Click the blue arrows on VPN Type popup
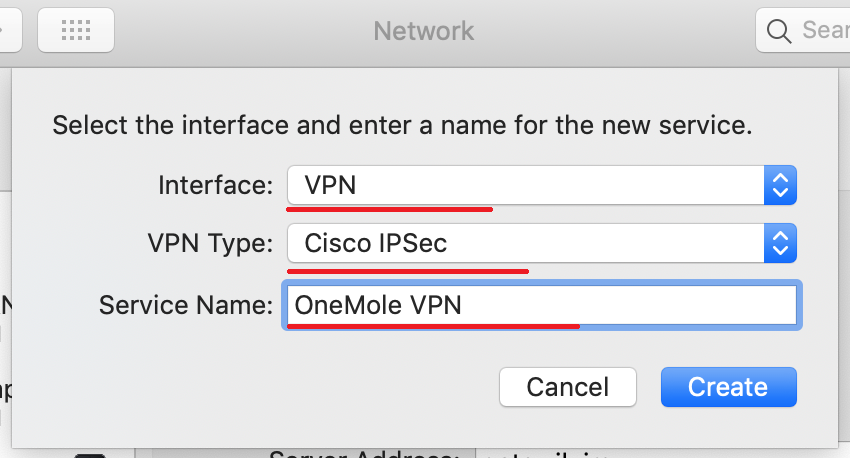The width and height of the screenshot is (850, 458). [780, 243]
